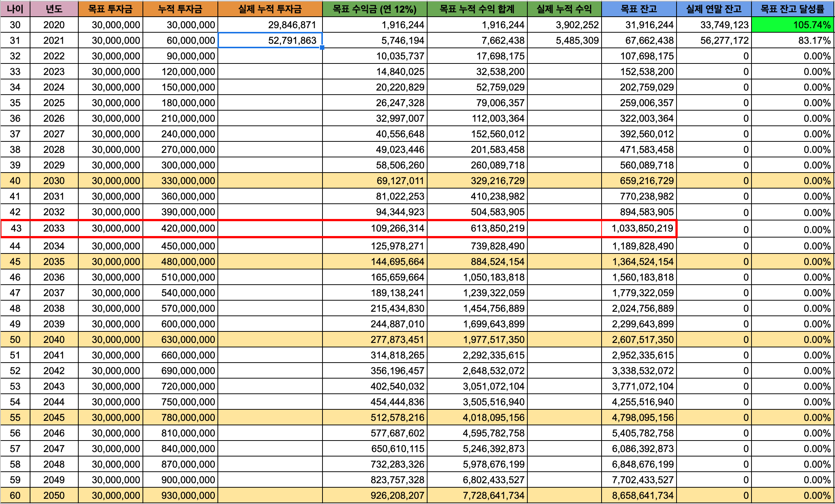Screen dimensions: 835x504
Task: Select the cell 2,024,756,889
Action: (x=639, y=308)
